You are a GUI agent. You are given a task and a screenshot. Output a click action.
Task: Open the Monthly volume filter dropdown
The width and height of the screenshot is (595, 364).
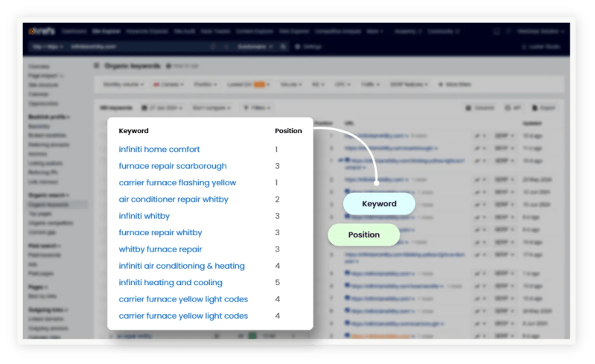[x=124, y=85]
